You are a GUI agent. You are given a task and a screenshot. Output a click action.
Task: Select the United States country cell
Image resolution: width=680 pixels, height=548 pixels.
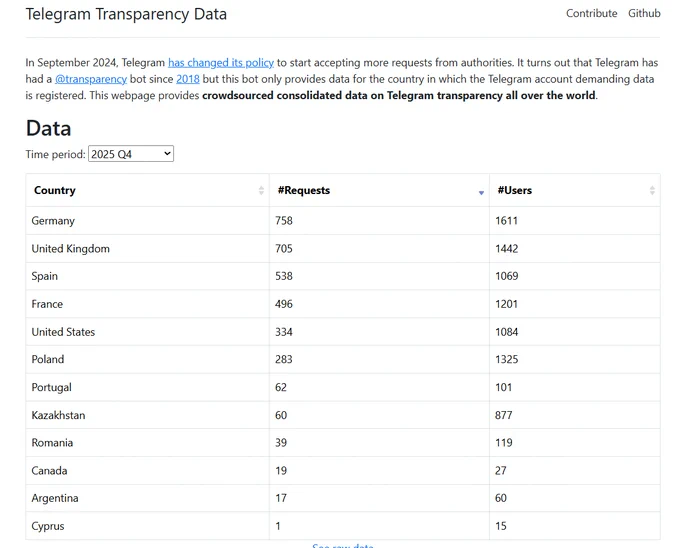[147, 332]
